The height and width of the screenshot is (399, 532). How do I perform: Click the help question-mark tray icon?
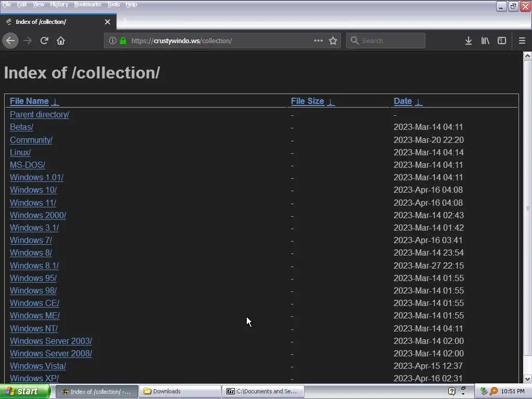[451, 392]
